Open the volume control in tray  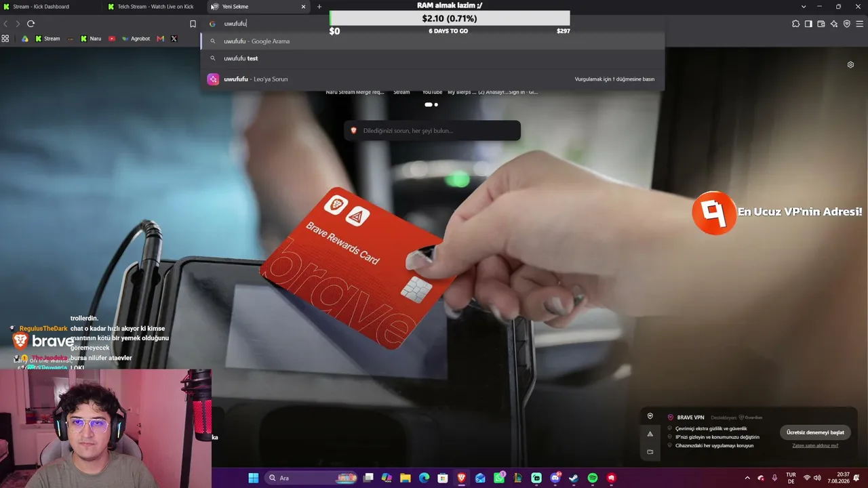coord(817,478)
